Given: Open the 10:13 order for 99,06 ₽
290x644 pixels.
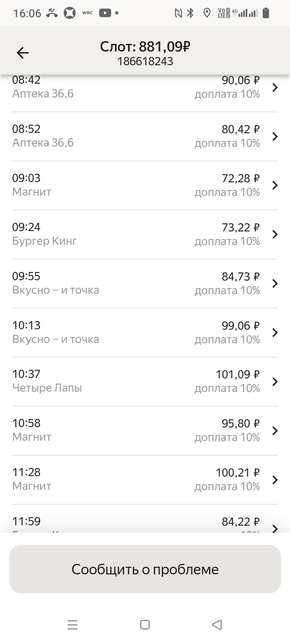Looking at the screenshot, I should pyautogui.click(x=145, y=332).
